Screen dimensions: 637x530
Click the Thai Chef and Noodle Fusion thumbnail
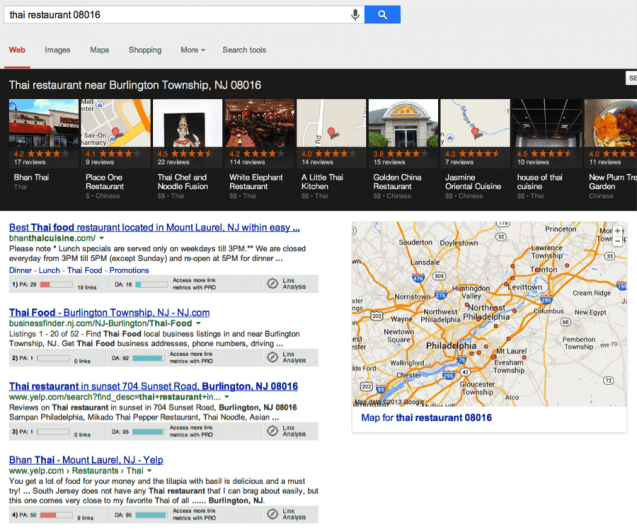187,123
